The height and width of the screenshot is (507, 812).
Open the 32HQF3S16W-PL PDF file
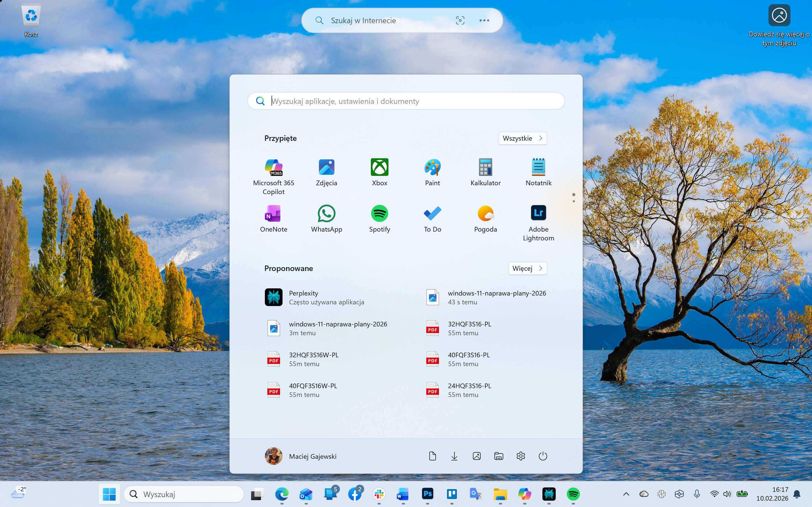pos(313,359)
